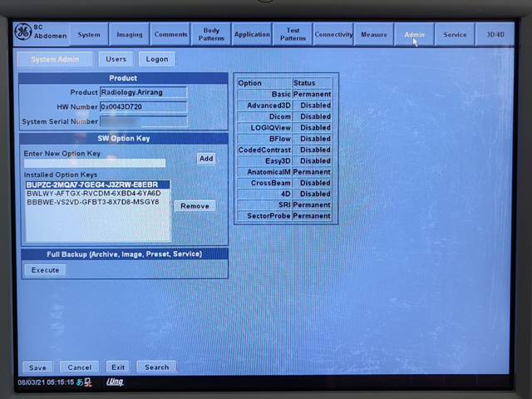Switch to the Comments tab
532x399 pixels.
(170, 34)
